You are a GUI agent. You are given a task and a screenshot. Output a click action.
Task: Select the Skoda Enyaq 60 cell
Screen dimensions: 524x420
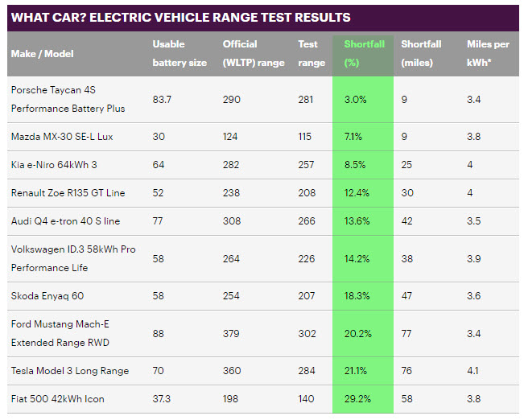tap(47, 296)
